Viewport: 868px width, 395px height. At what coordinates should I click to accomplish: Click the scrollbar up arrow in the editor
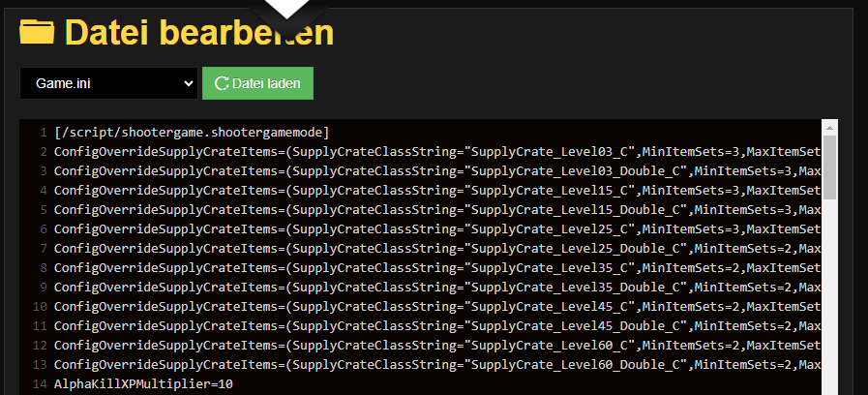(x=830, y=128)
